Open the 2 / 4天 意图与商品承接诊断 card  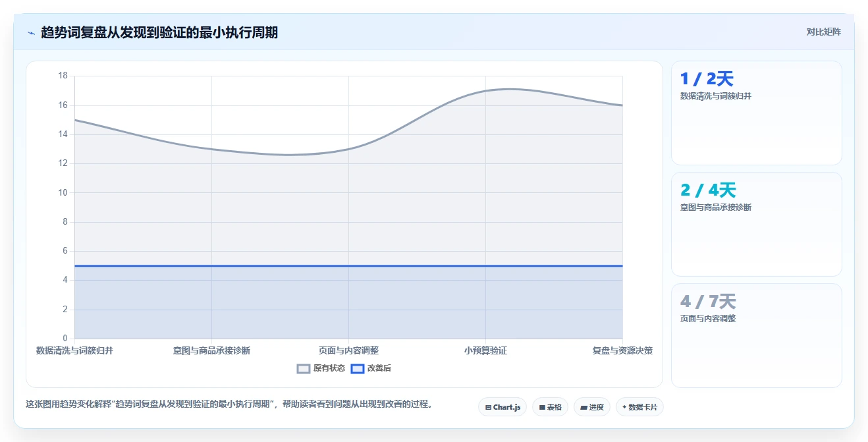757,224
